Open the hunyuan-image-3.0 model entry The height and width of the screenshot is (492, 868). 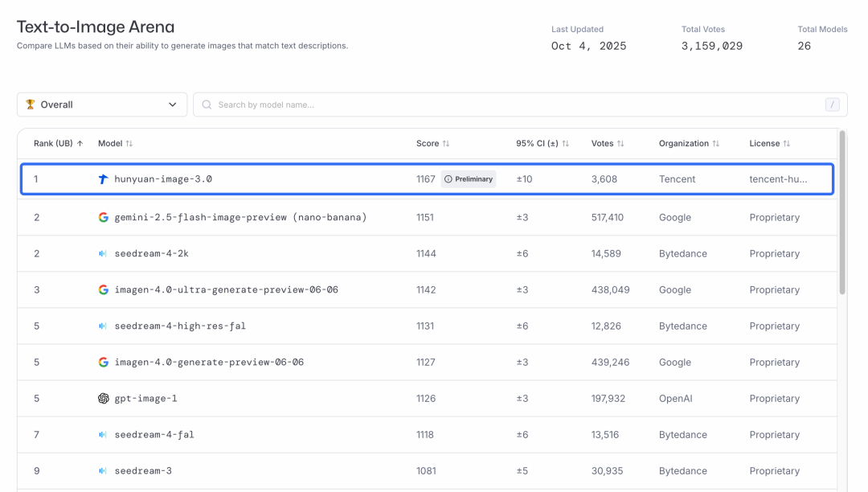(163, 179)
